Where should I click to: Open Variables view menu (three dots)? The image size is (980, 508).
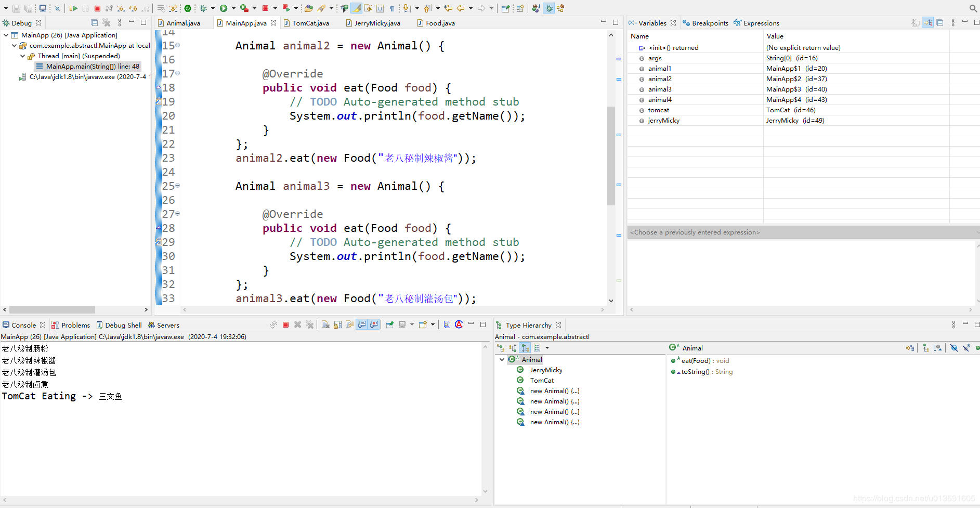(953, 22)
